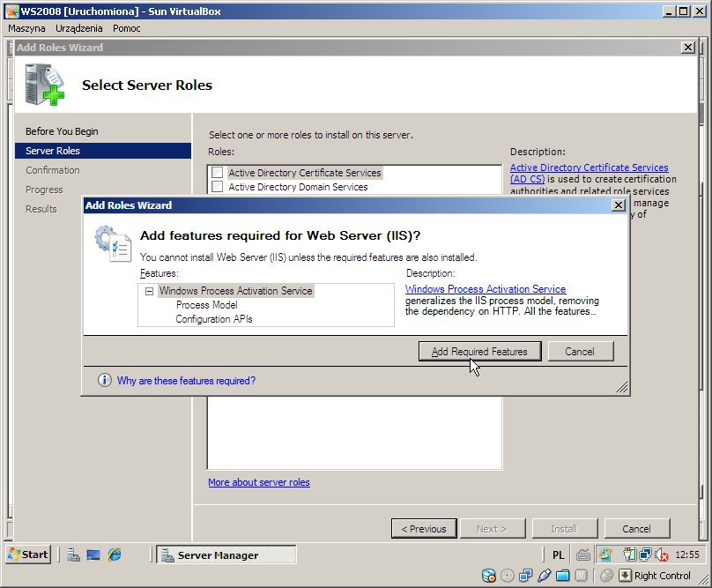Collapse Windows Process Activation Service node
Screen dimensions: 712x588
point(149,291)
